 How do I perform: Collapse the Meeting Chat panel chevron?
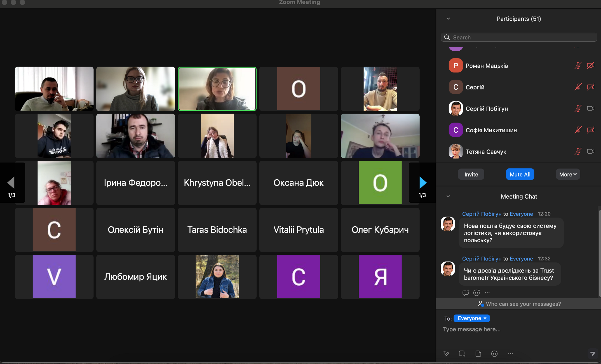[448, 196]
